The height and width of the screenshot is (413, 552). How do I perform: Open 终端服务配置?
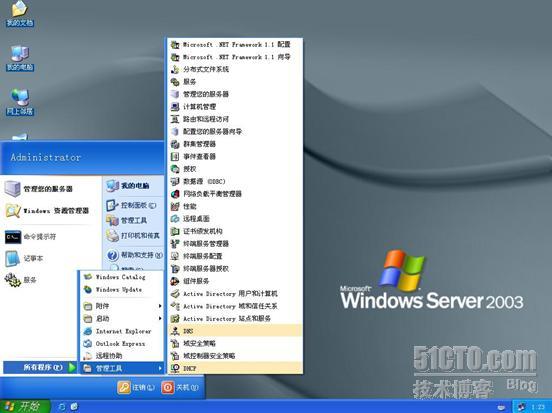point(234,256)
